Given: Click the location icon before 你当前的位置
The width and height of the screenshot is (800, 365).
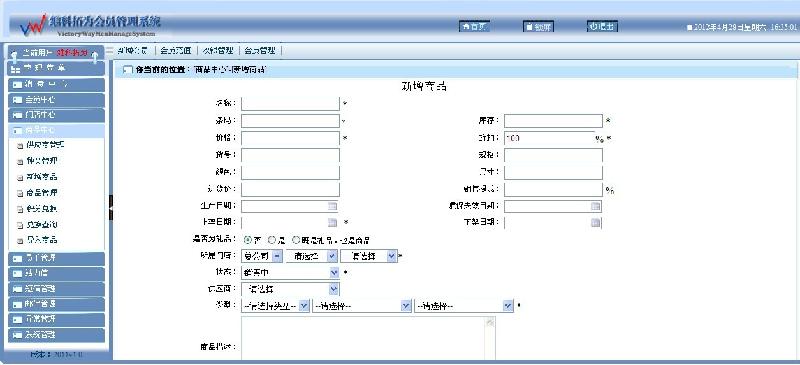Looking at the screenshot, I should coord(128,70).
